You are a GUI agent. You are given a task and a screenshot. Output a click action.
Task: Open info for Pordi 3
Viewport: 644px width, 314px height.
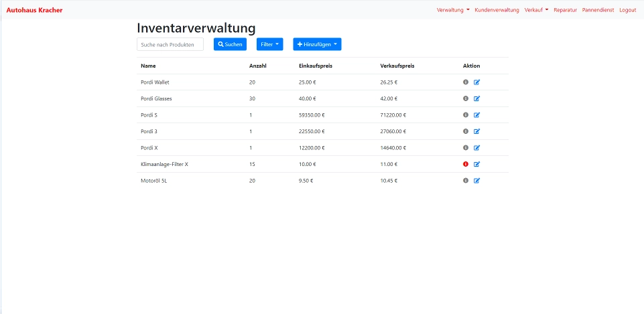click(x=465, y=131)
